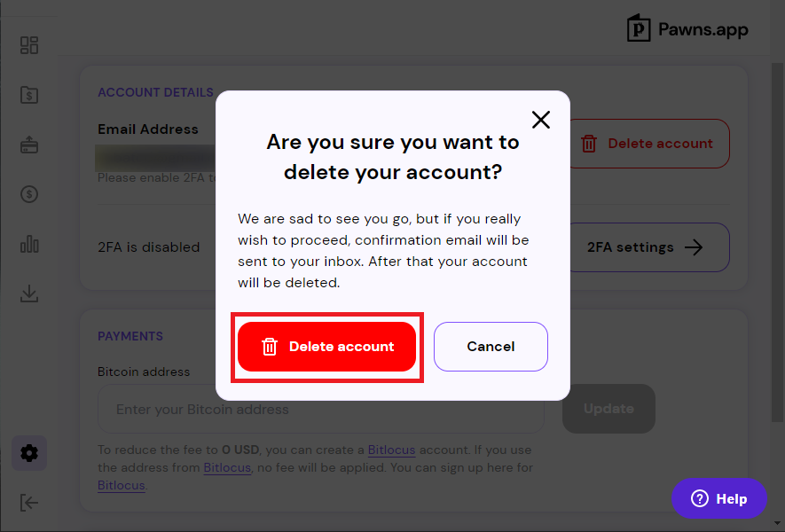The image size is (785, 532).
Task: Open the card payout icon in sidebar
Action: coord(29,145)
